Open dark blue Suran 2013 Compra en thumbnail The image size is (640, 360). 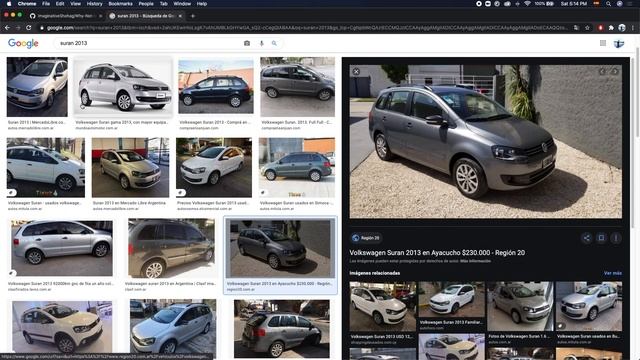(x=216, y=86)
